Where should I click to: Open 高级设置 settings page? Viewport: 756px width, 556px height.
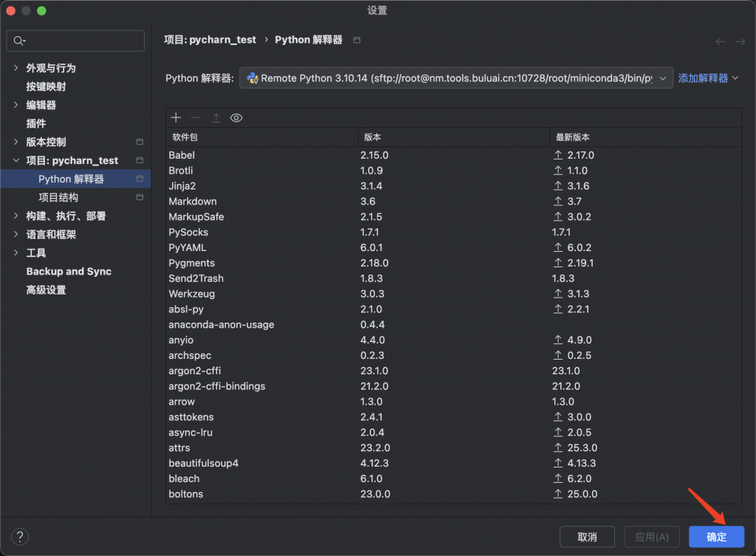46,290
